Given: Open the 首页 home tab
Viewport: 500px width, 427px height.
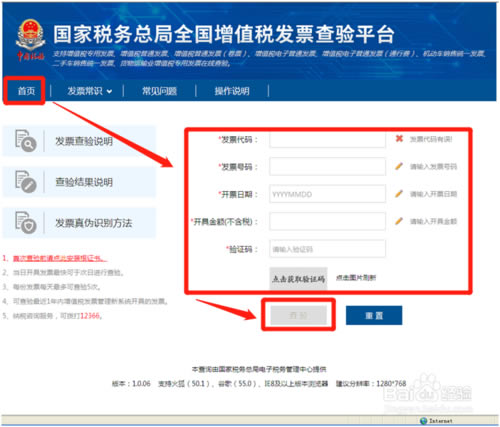Looking at the screenshot, I should [26, 91].
